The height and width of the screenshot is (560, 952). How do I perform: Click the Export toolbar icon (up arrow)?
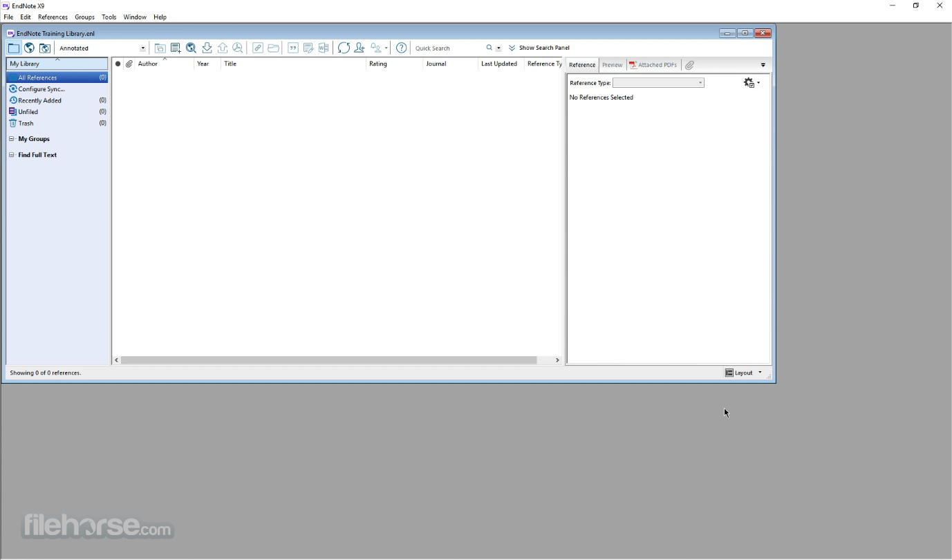223,48
